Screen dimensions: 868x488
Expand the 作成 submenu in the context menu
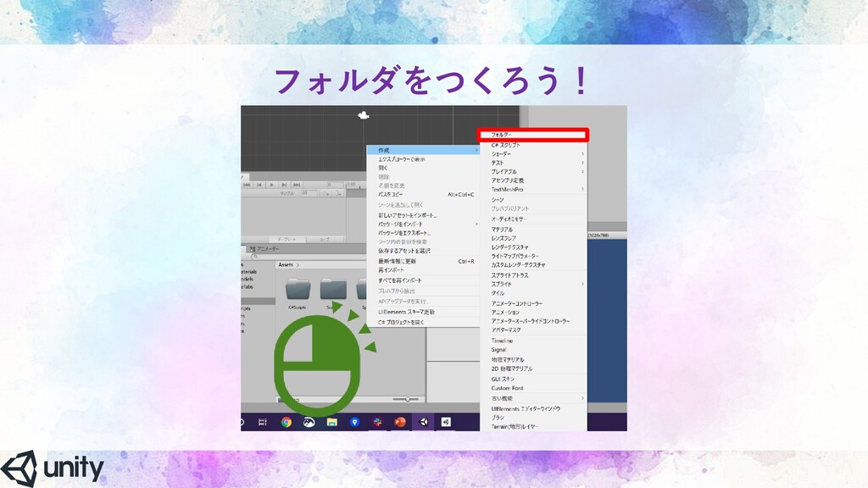(x=424, y=151)
